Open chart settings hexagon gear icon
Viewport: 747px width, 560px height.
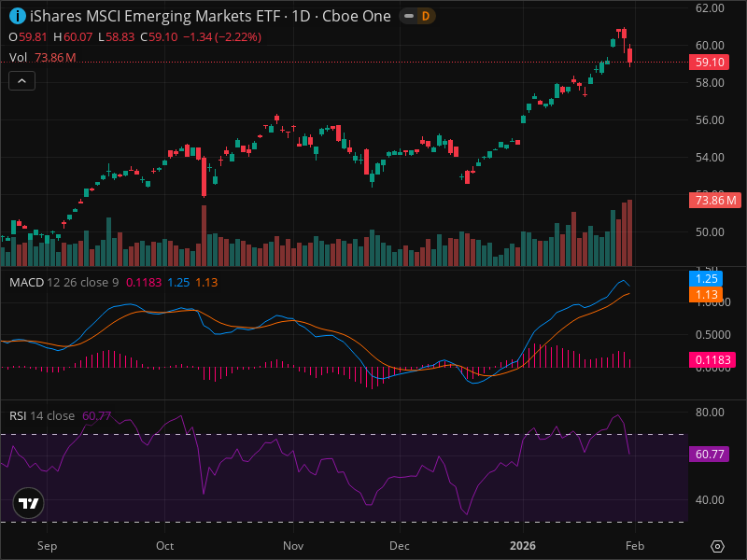(717, 546)
